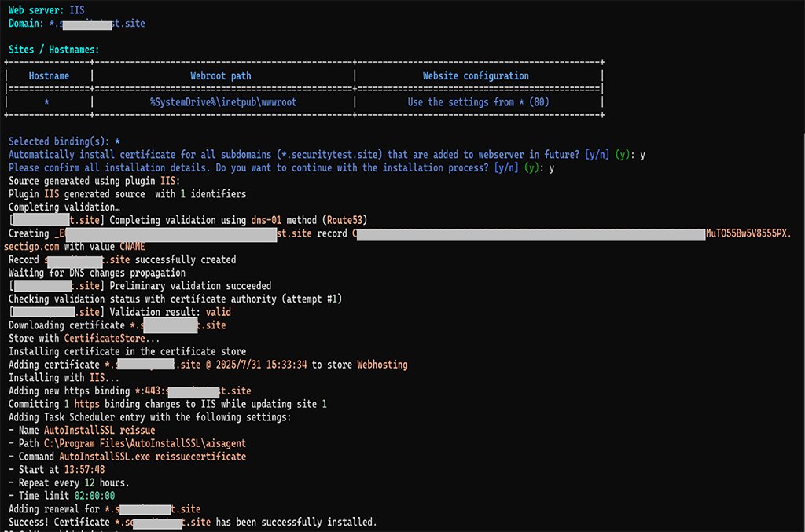Click the Webroot path column header
This screenshot has height=532, width=805.
[x=221, y=76]
